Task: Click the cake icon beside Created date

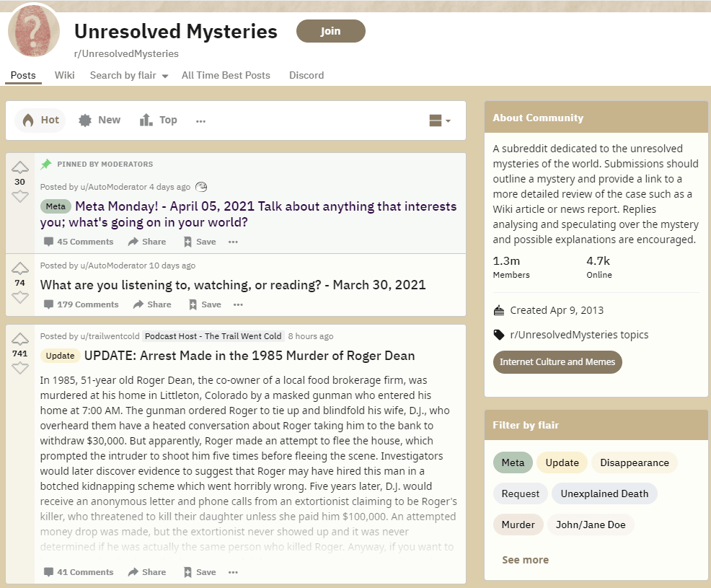Action: click(499, 310)
